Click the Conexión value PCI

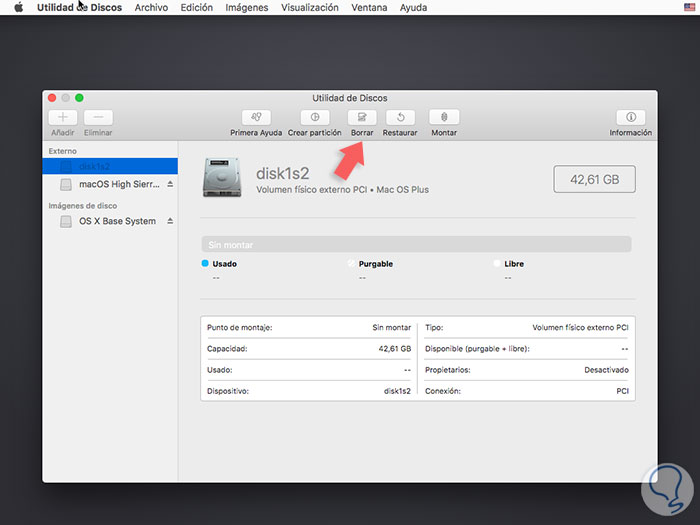coord(623,391)
